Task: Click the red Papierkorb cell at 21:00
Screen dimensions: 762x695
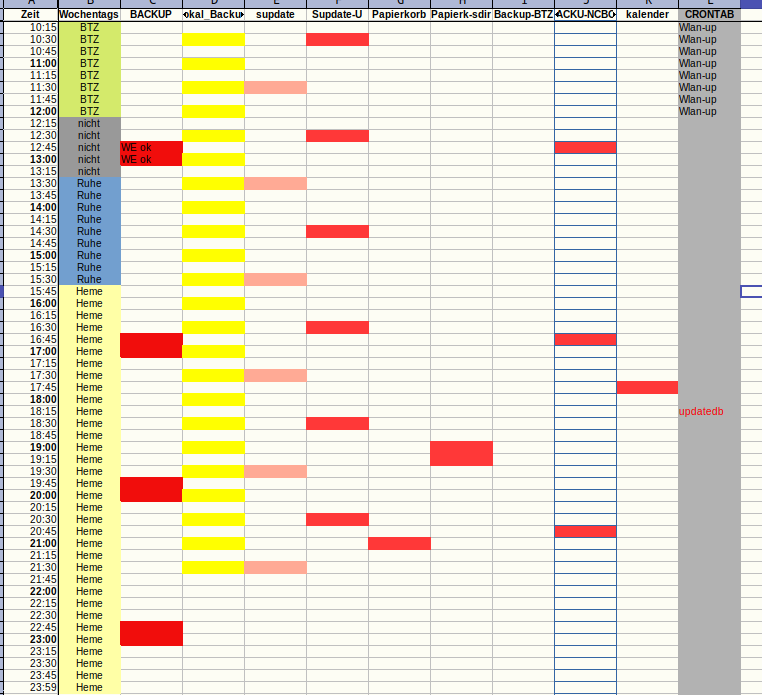Action: pos(399,543)
